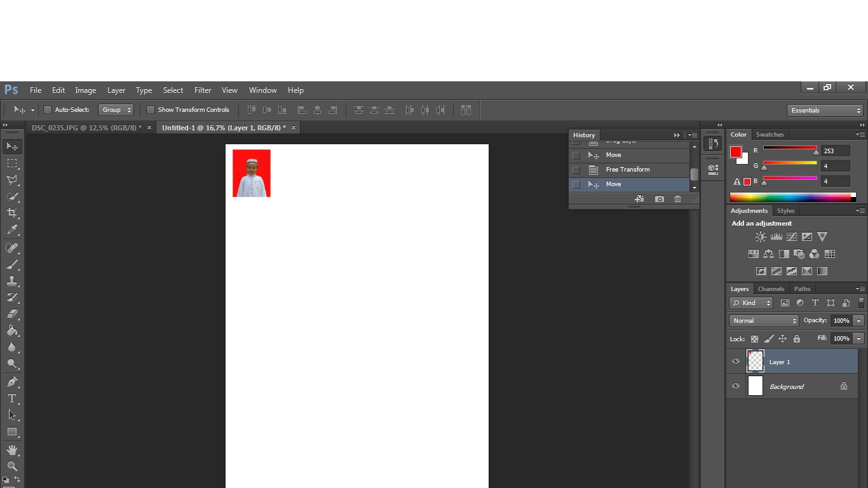Create a new snapshot in History panel

pos(659,199)
